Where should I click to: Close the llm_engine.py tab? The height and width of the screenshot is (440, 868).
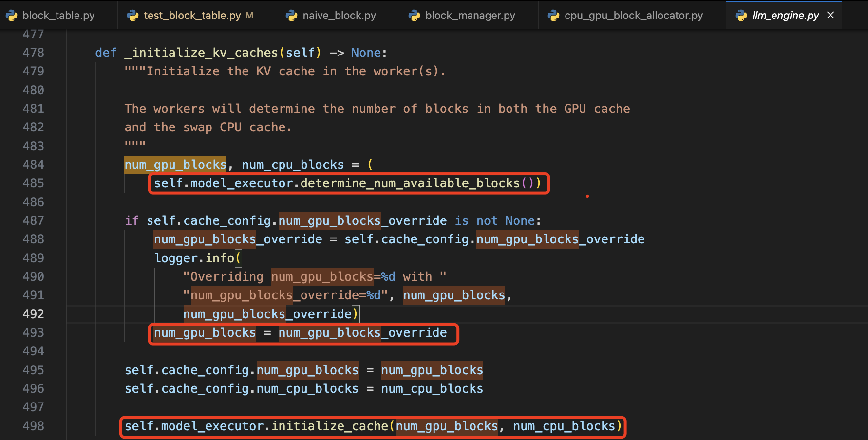831,15
